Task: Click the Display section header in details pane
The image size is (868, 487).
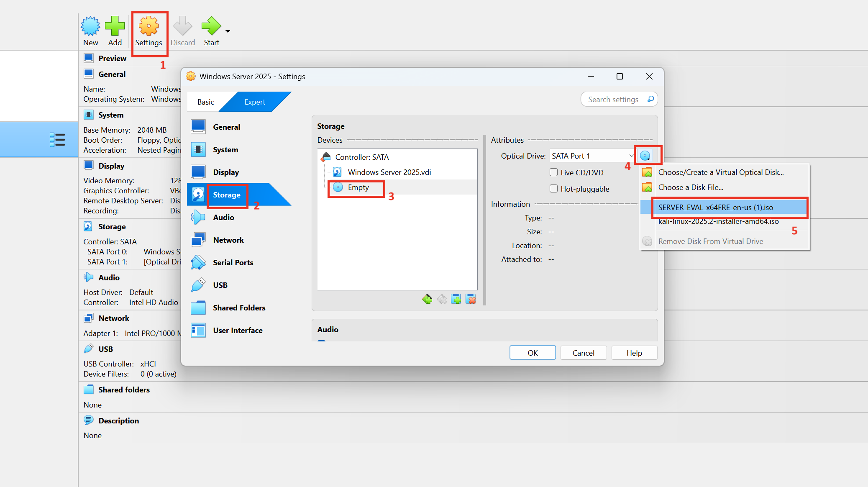Action: (x=111, y=166)
